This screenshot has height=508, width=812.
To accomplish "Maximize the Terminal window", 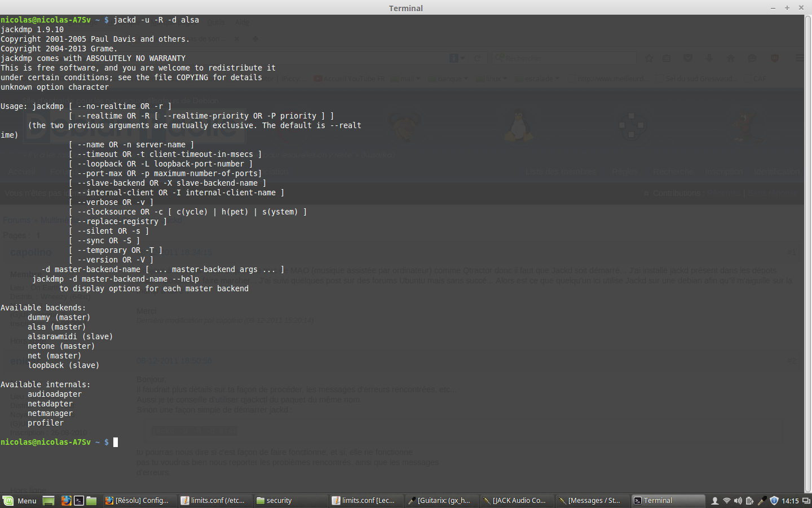I will (x=787, y=8).
